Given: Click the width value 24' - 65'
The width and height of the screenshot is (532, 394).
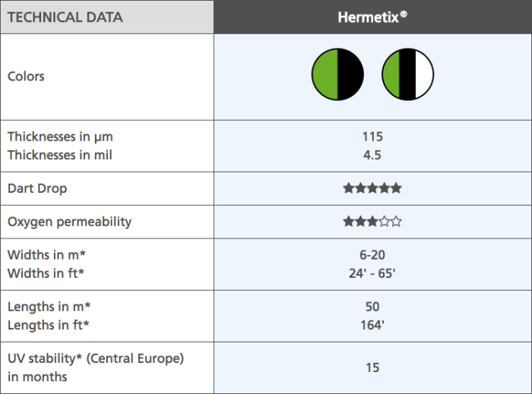Looking at the screenshot, I should click(372, 273).
